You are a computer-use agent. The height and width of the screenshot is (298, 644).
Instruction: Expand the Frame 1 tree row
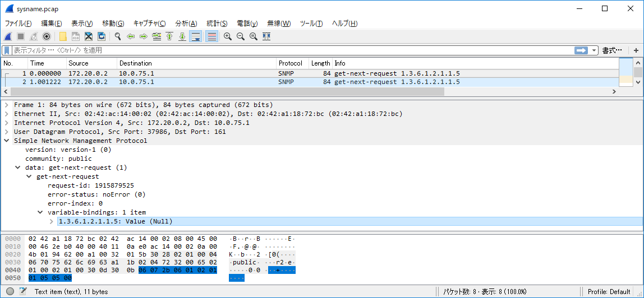(7, 105)
